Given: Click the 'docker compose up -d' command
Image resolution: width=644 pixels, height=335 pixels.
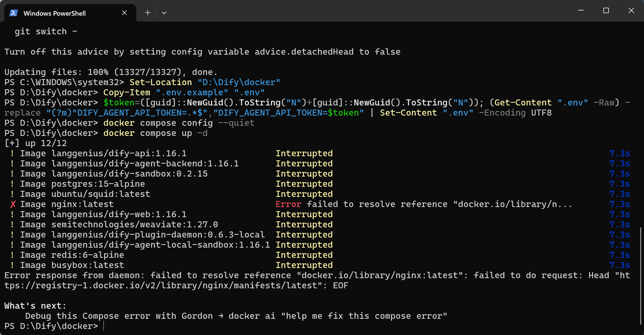Looking at the screenshot, I should click(x=155, y=133).
